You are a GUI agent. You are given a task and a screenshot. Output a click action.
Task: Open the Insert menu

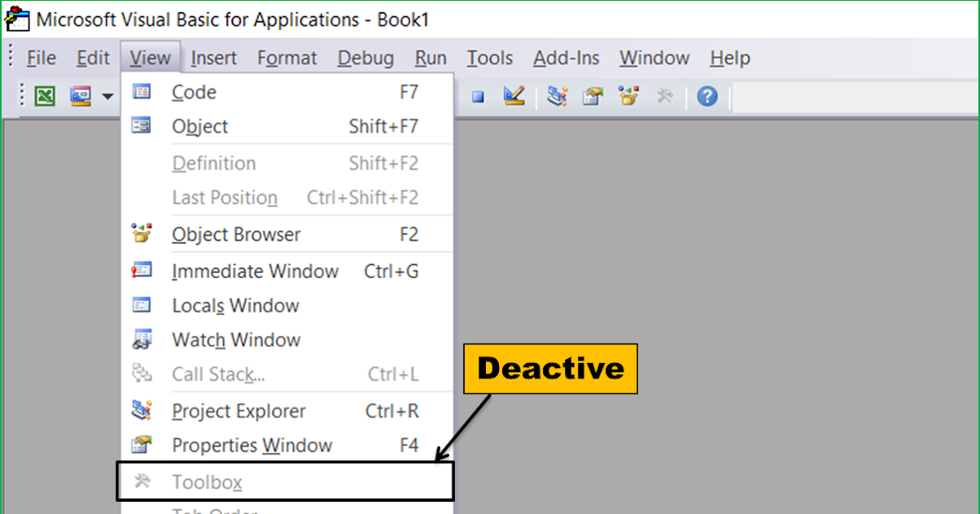click(214, 58)
